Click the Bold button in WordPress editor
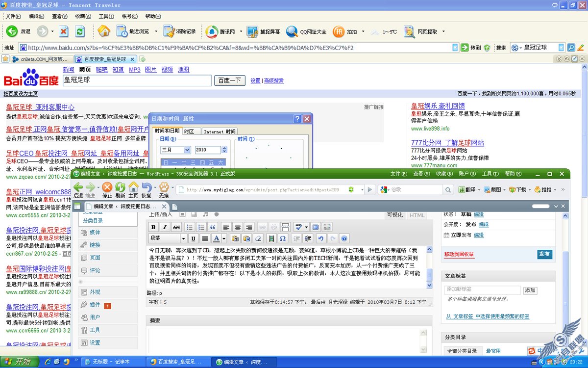 pos(153,227)
